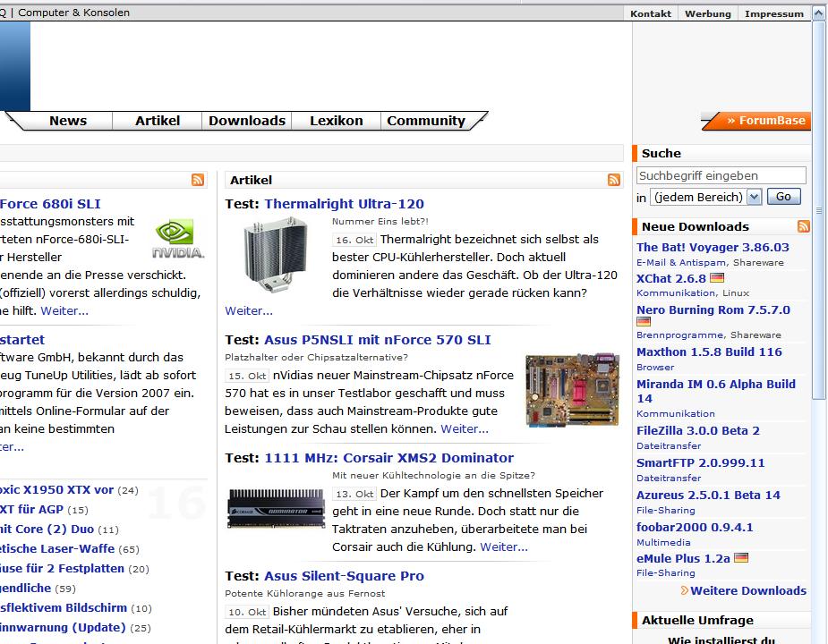Click the German flag next to XChat
The height and width of the screenshot is (644, 828).
tap(717, 277)
